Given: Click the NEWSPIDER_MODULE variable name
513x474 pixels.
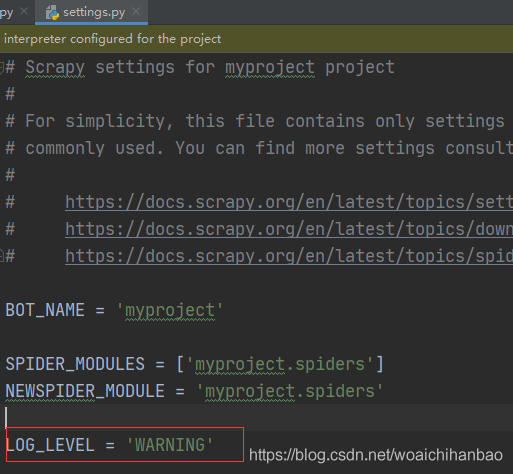Looking at the screenshot, I should (85, 391).
